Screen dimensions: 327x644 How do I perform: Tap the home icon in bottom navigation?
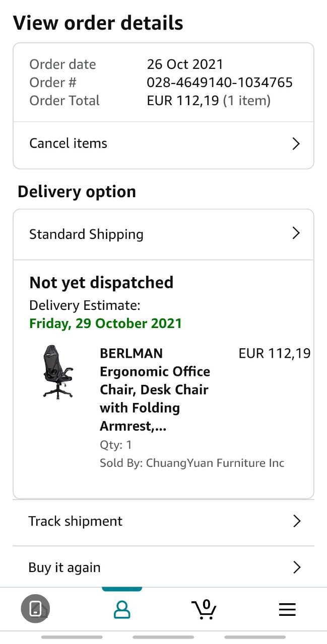pyautogui.click(x=35, y=609)
